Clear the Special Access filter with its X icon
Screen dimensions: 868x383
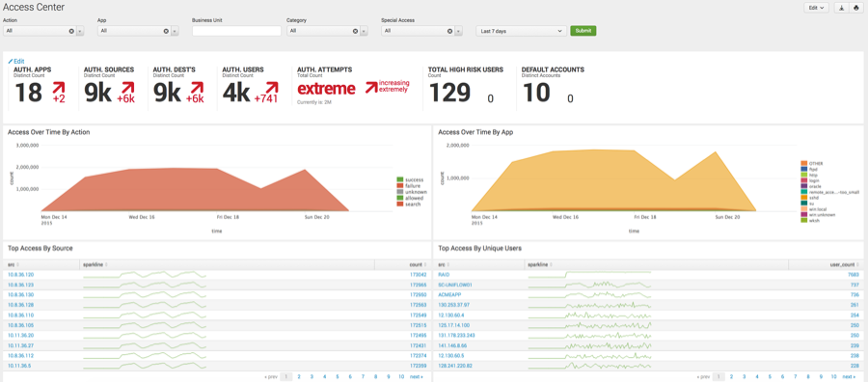[x=450, y=31]
